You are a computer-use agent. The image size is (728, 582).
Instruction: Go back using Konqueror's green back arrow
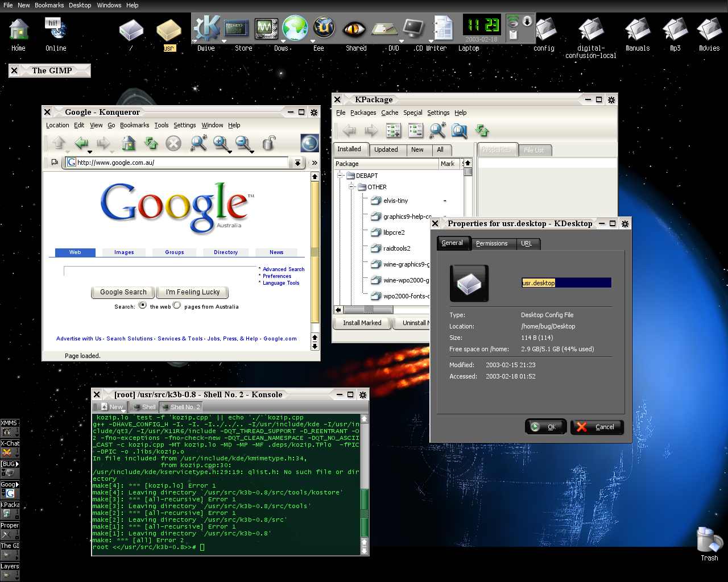(x=81, y=143)
